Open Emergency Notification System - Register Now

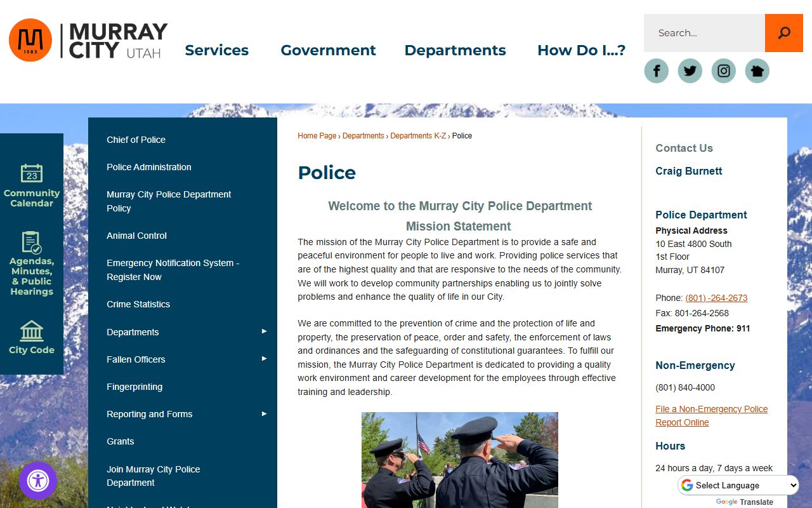click(x=173, y=270)
